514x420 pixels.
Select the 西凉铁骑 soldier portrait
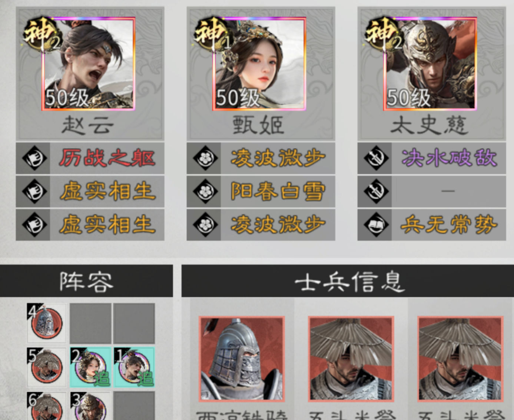click(242, 359)
